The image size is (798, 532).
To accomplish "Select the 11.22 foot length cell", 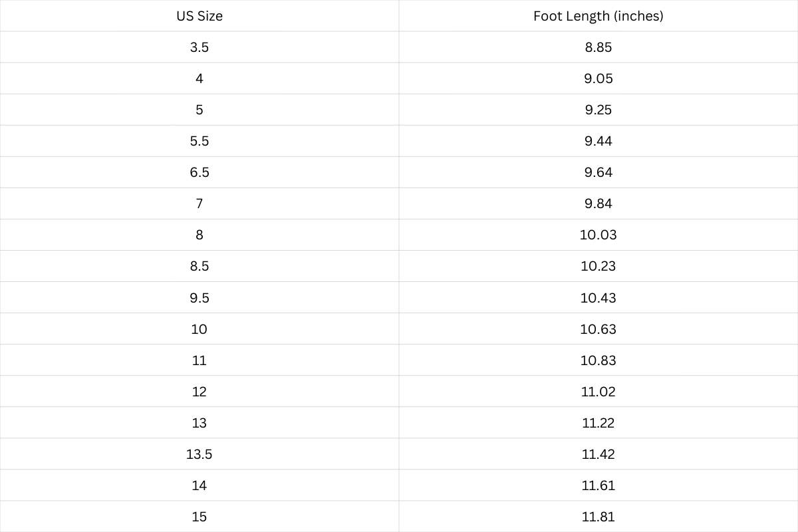I will [x=598, y=423].
